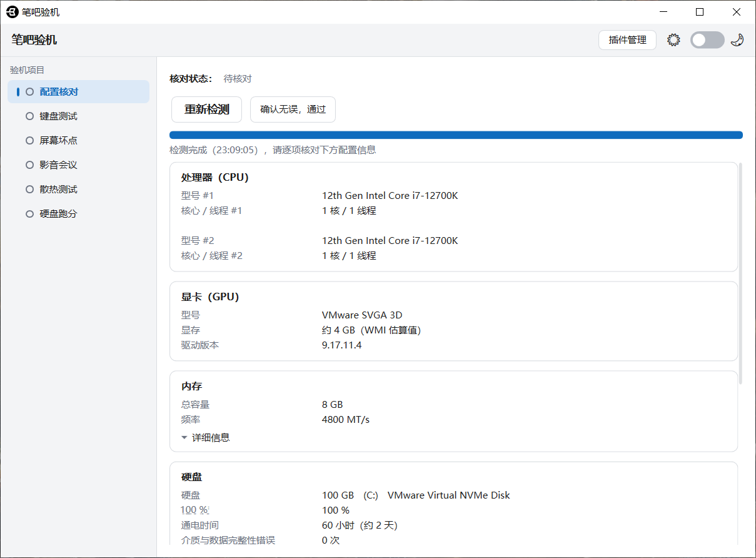Image resolution: width=756 pixels, height=558 pixels.
Task: Click 确认无误，通过 button
Action: (x=293, y=109)
